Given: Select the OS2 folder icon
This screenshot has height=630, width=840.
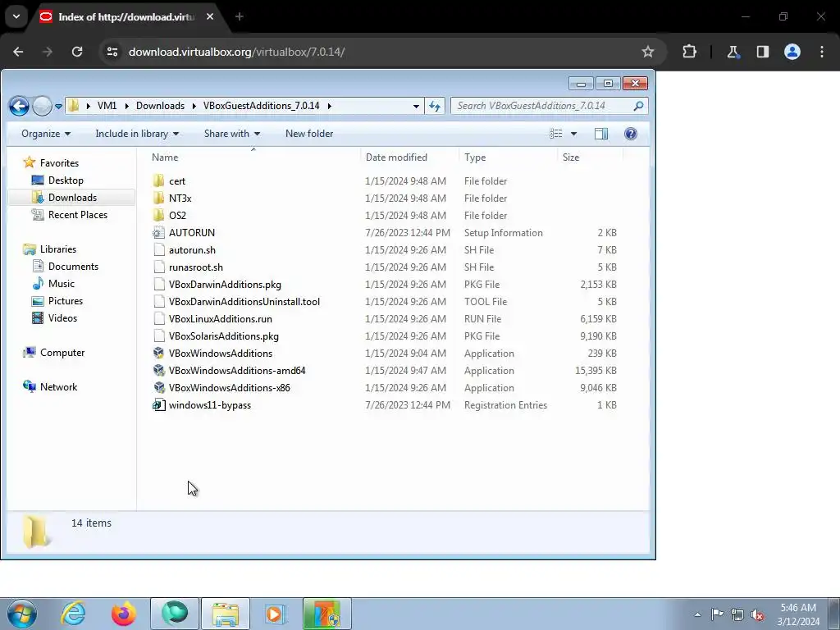Looking at the screenshot, I should [x=158, y=216].
